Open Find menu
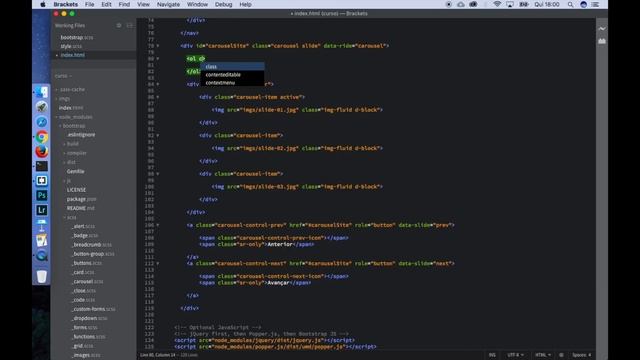 [x=124, y=4]
